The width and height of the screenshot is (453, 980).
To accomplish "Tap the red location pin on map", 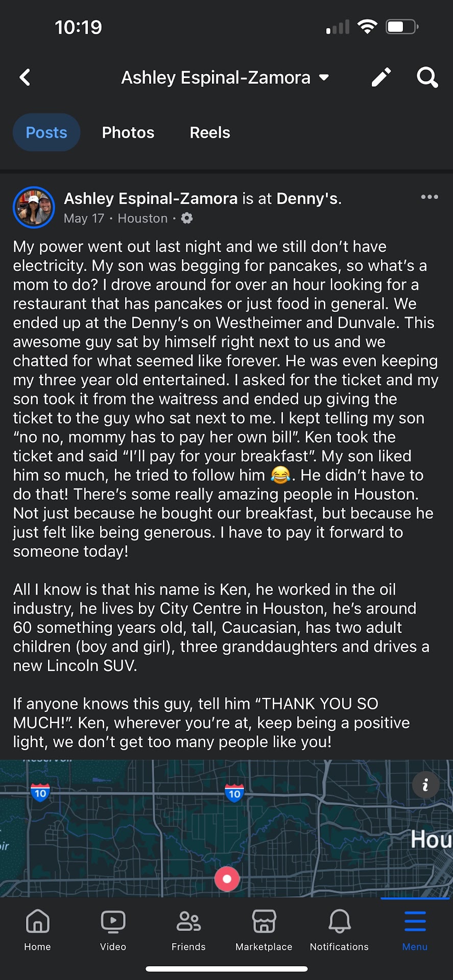I will [227, 879].
